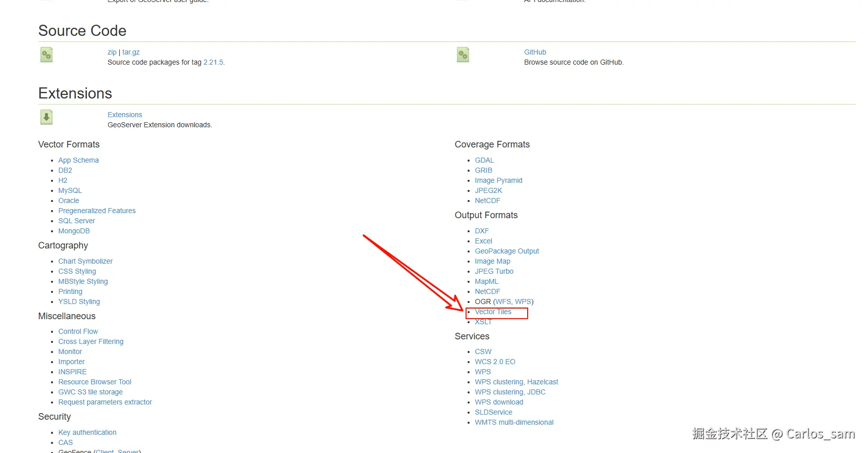Open NetCDF under Output Formats
The width and height of the screenshot is (868, 453).
(x=487, y=291)
